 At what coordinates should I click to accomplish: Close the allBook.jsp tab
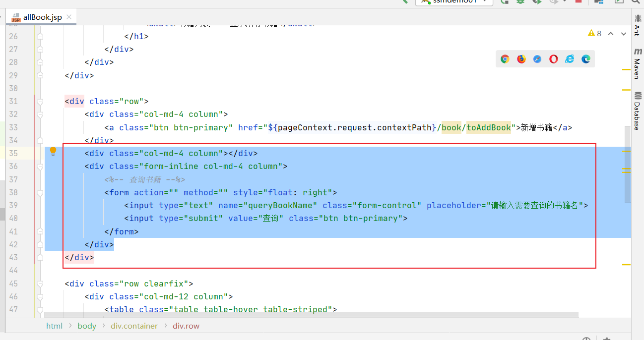[69, 17]
